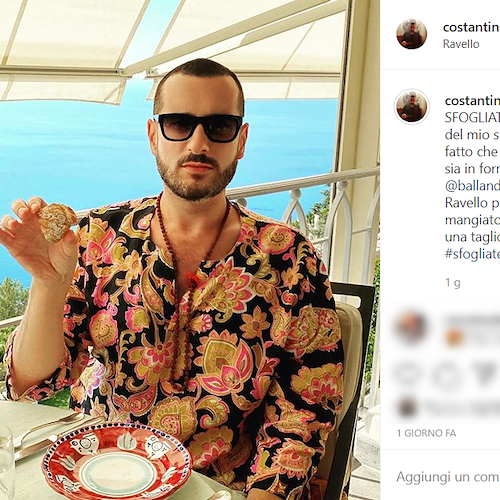Screen dimensions: 500x500
Task: Click the orange emoji in blurred comment
Action: coord(454,337)
